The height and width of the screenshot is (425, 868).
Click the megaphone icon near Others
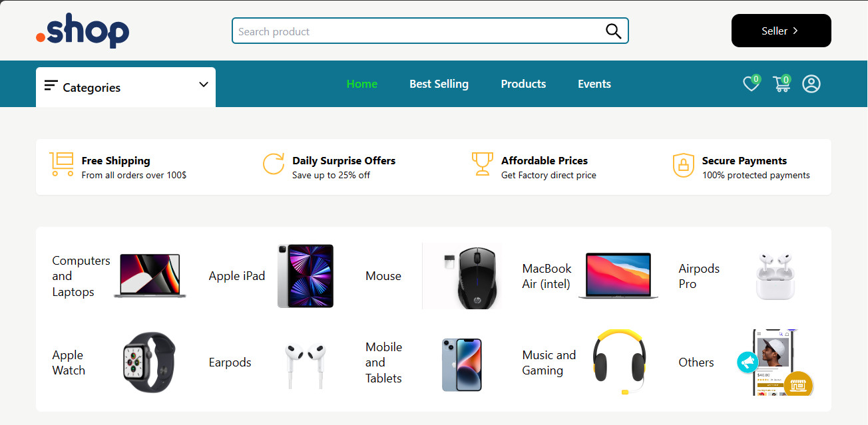(748, 362)
